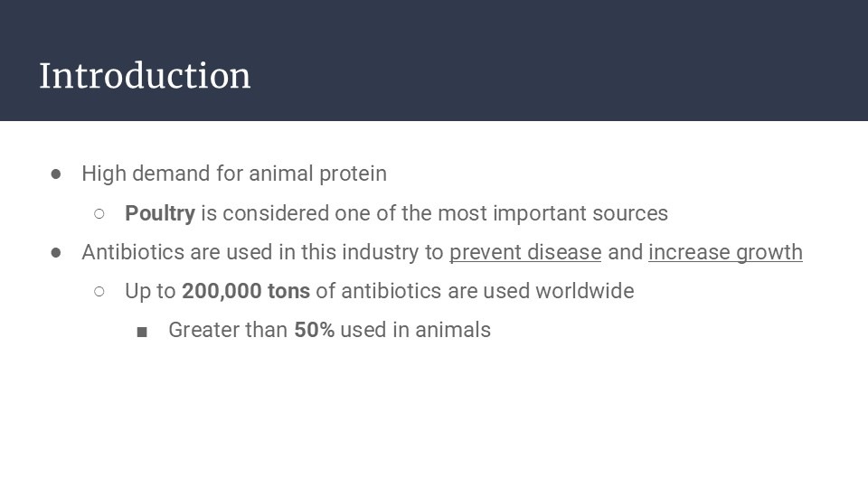This screenshot has height=488, width=868.
Task: Click the hollow bullet before "Up to"
Action: click(99, 291)
